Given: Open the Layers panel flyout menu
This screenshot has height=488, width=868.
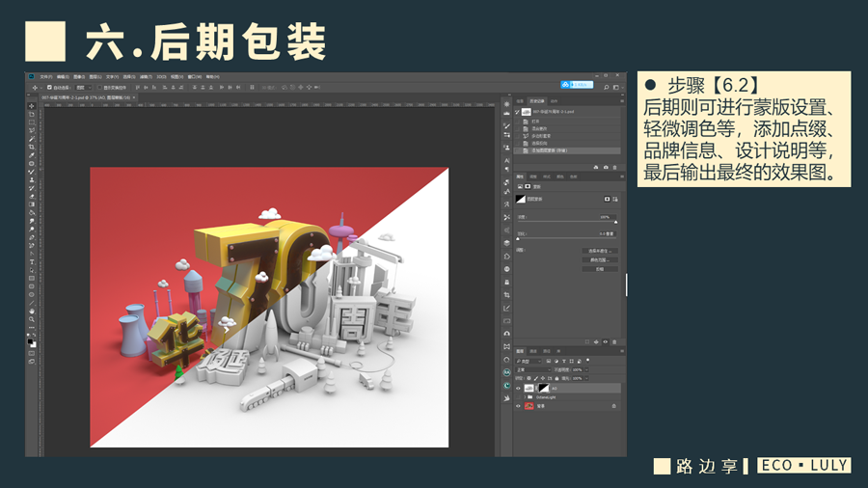Looking at the screenshot, I should 622,351.
